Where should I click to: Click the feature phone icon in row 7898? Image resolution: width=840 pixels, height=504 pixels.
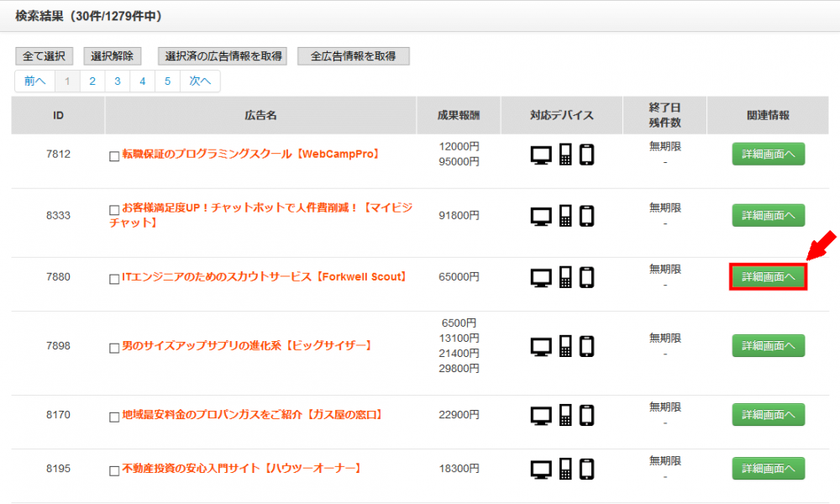pos(565,346)
